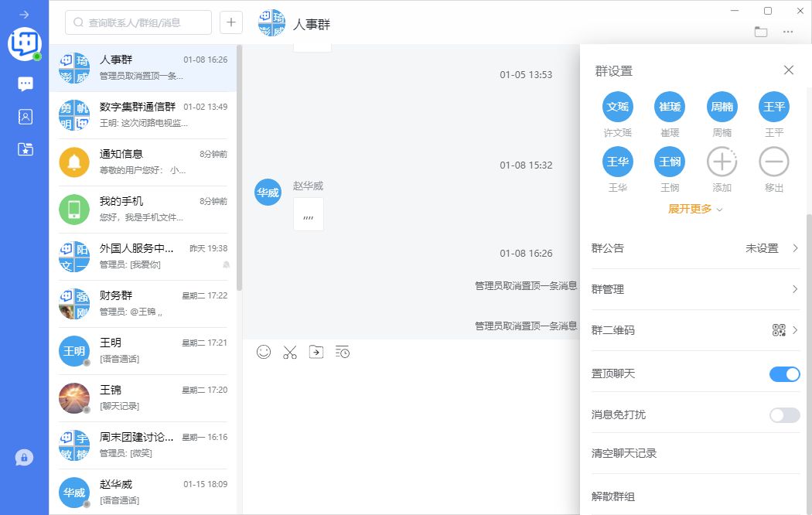The width and height of the screenshot is (812, 515).
Task: Select the 财务群 conversation
Action: click(x=143, y=303)
